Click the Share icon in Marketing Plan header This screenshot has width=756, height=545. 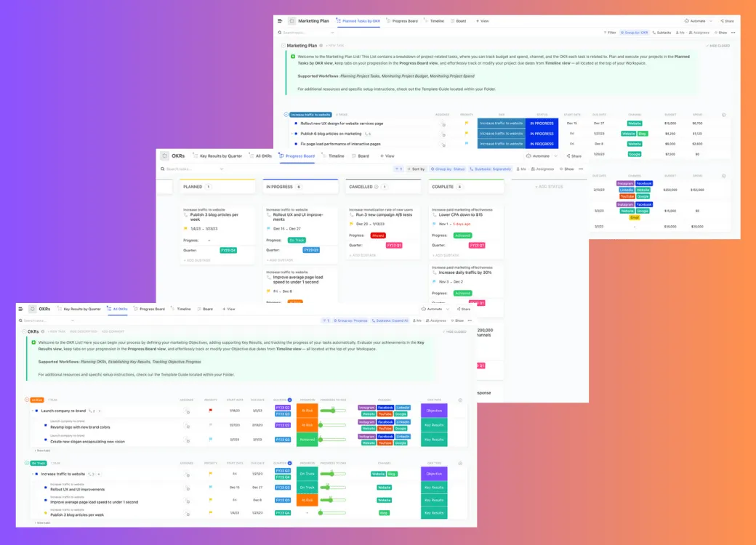[722, 21]
